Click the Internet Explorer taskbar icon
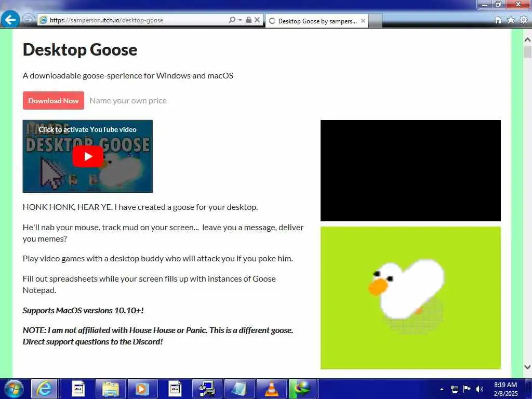532x399 pixels. 44,389
